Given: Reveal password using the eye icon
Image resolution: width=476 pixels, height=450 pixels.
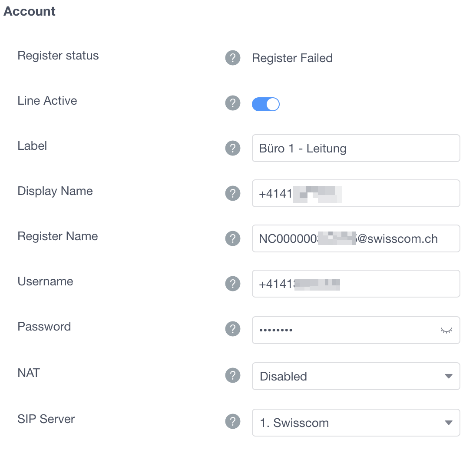Looking at the screenshot, I should pos(446,330).
